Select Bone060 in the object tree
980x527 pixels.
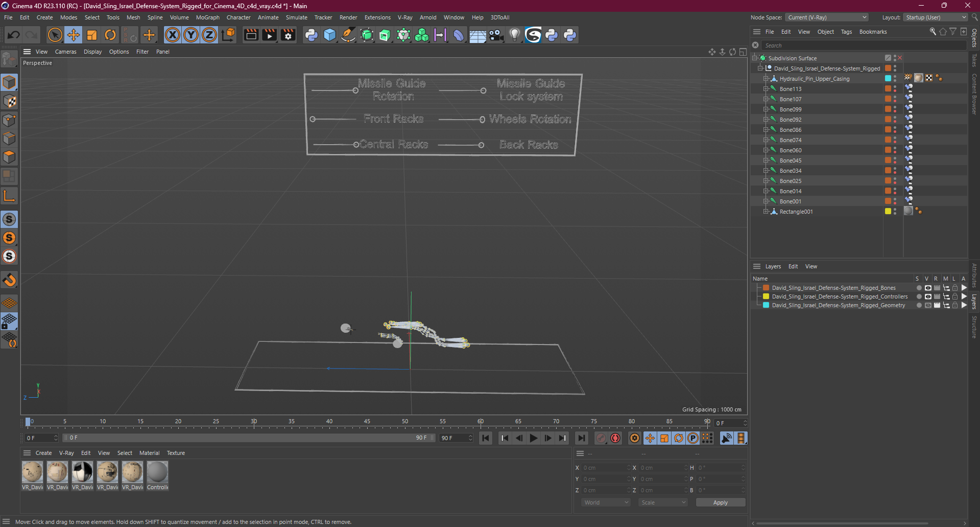[790, 150]
